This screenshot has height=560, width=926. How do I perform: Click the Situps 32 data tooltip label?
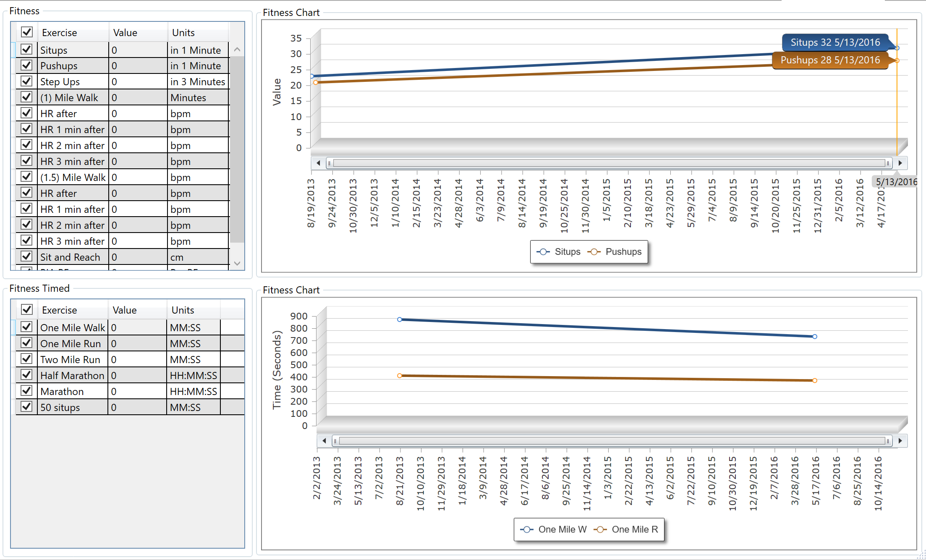point(835,42)
